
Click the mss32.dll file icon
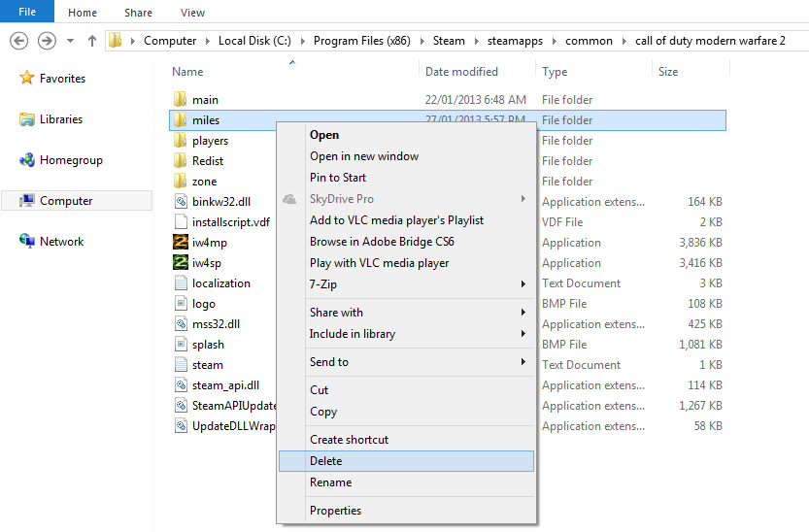click(181, 323)
